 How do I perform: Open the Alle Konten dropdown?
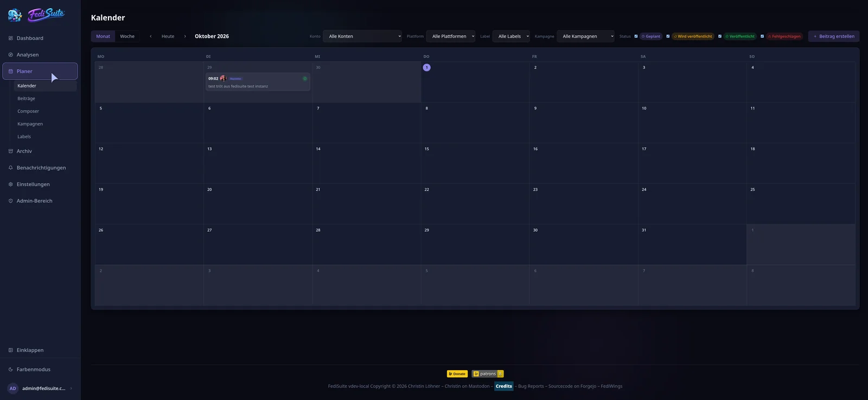pos(362,36)
